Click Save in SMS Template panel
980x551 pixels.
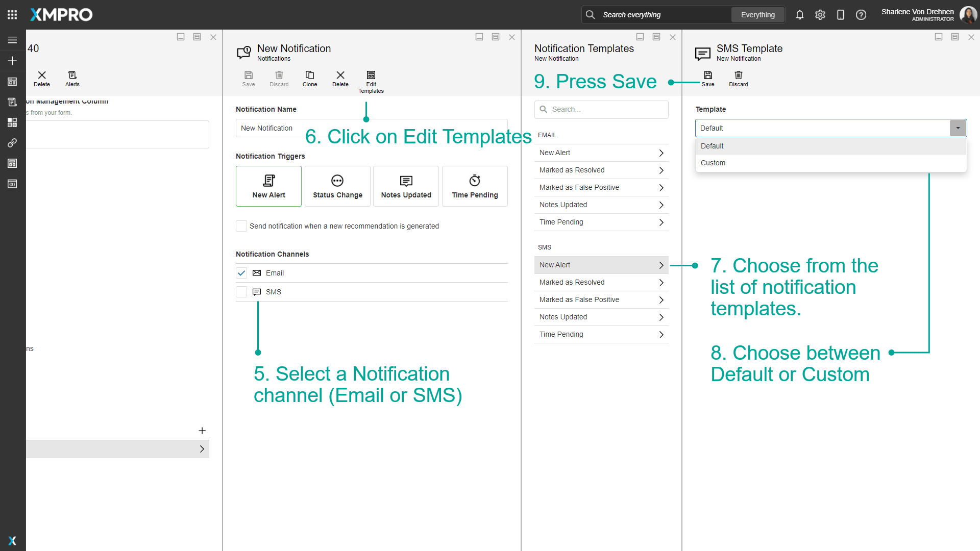coord(707,76)
